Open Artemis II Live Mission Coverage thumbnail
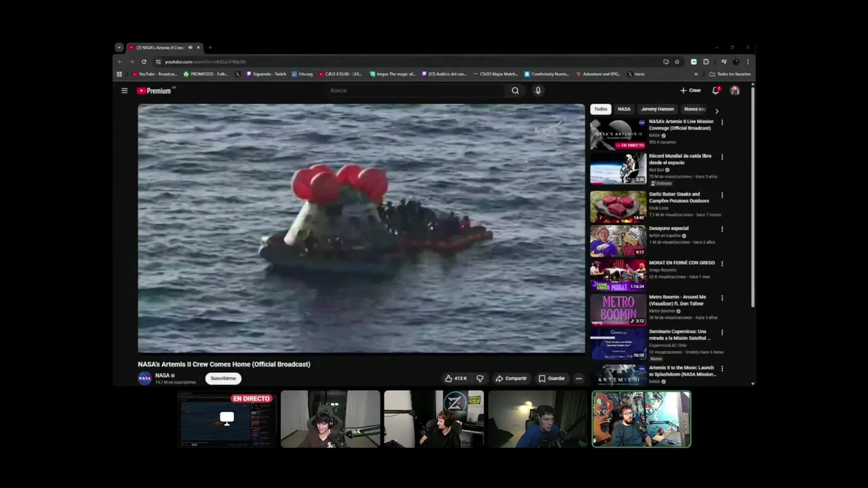The width and height of the screenshot is (868, 488). (x=618, y=134)
